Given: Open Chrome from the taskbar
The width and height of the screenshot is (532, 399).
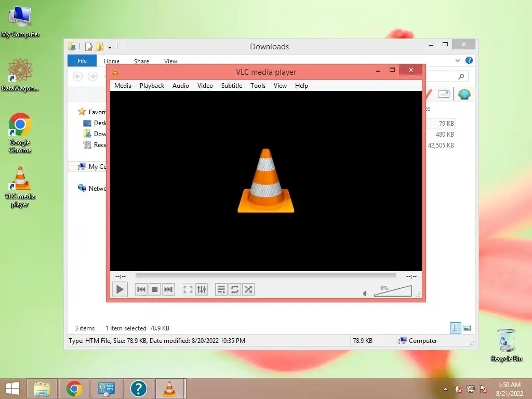Looking at the screenshot, I should coord(74,389).
